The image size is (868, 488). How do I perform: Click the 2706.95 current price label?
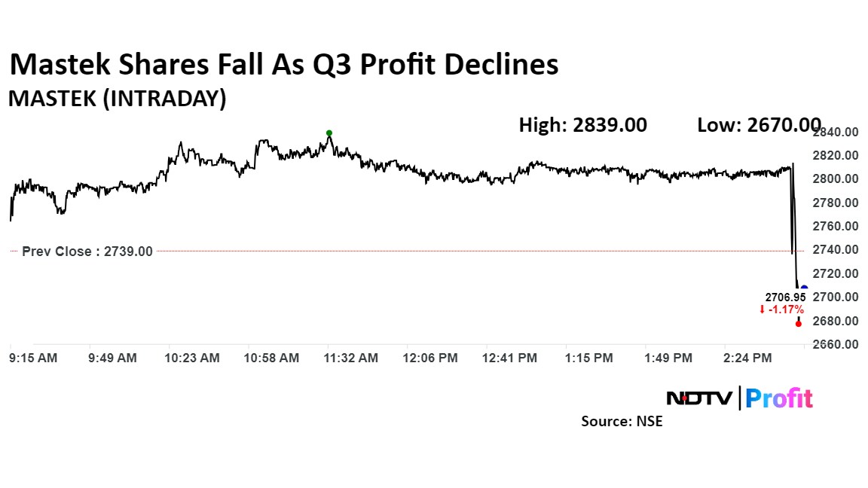(784, 298)
